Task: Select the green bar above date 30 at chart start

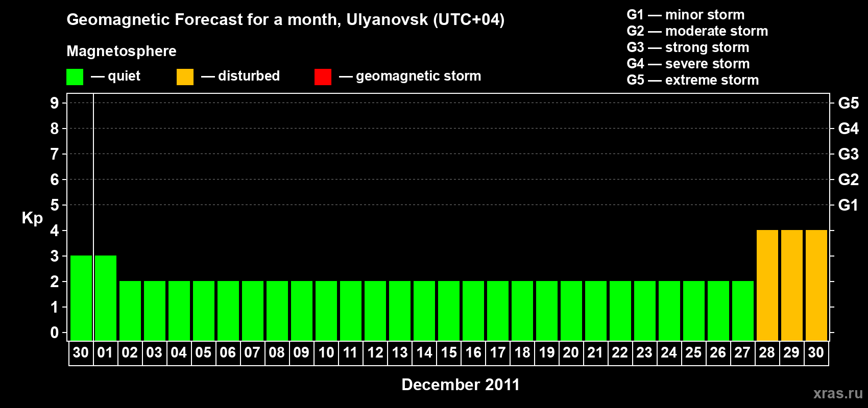Action: coord(81,298)
